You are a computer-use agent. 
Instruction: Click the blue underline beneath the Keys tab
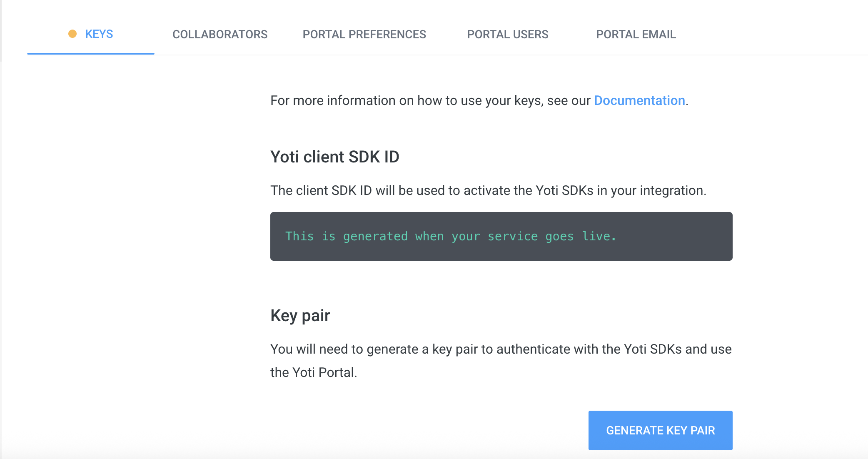(x=90, y=53)
